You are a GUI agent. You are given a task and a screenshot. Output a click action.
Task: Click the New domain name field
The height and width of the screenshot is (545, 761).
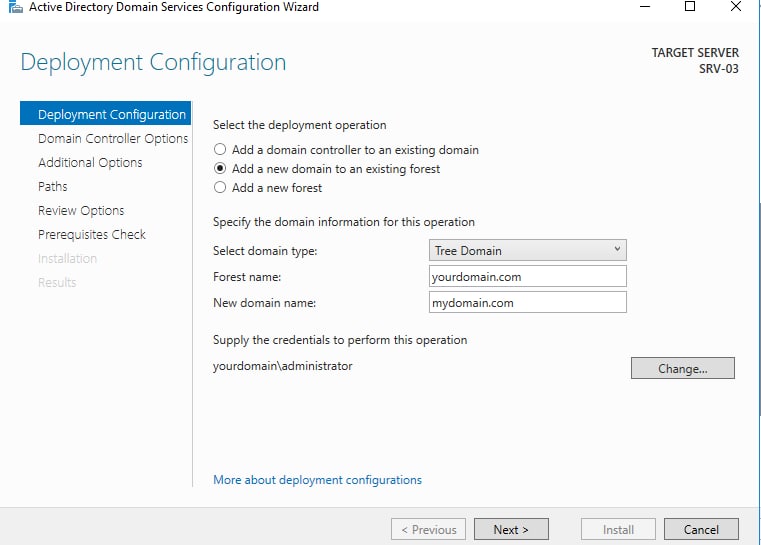528,302
